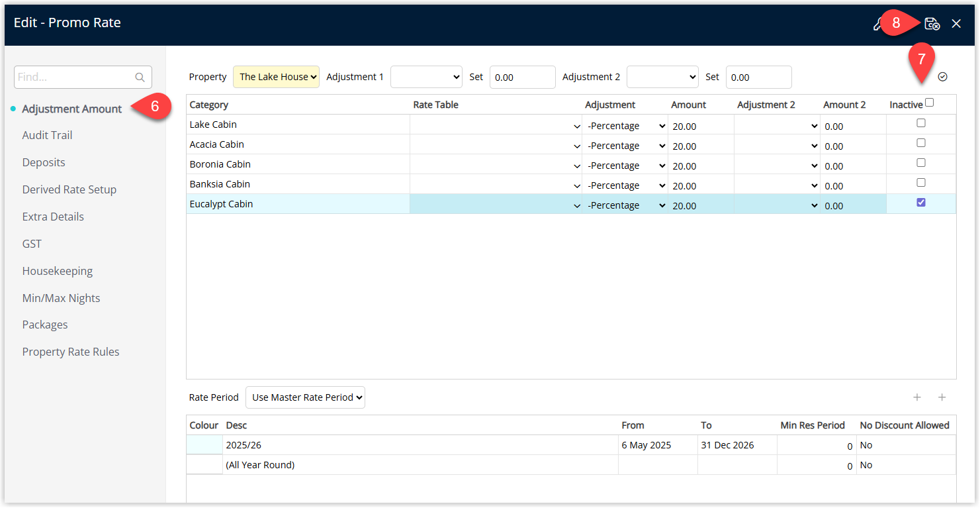
Task: Click the magnifier icon in Find box
Action: [140, 77]
